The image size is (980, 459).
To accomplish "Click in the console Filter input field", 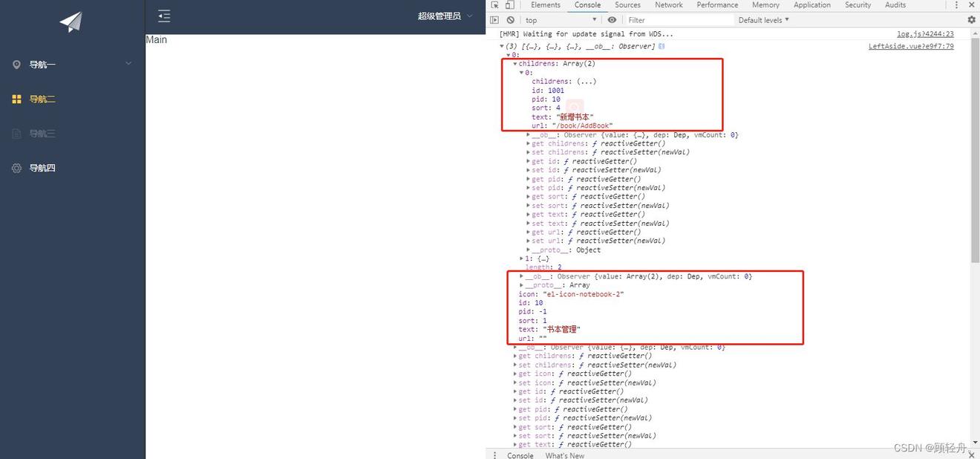I will click(676, 20).
